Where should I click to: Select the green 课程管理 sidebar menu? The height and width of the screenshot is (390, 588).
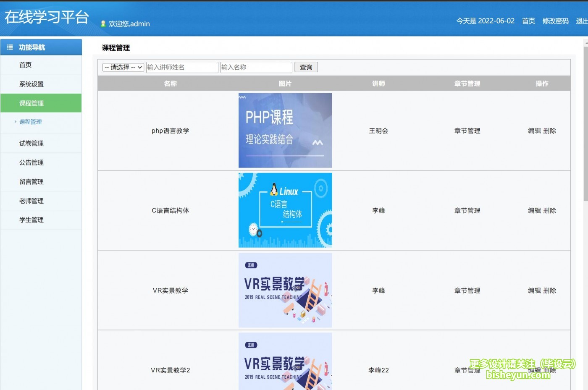[x=41, y=103]
